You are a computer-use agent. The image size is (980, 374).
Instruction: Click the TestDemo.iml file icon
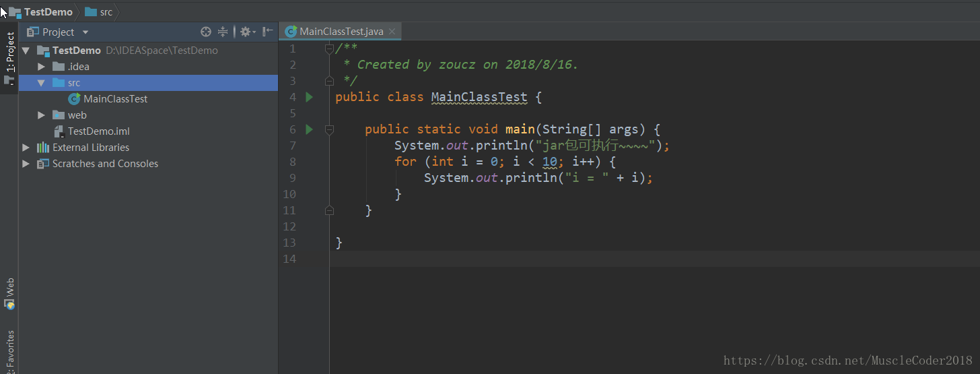59,131
